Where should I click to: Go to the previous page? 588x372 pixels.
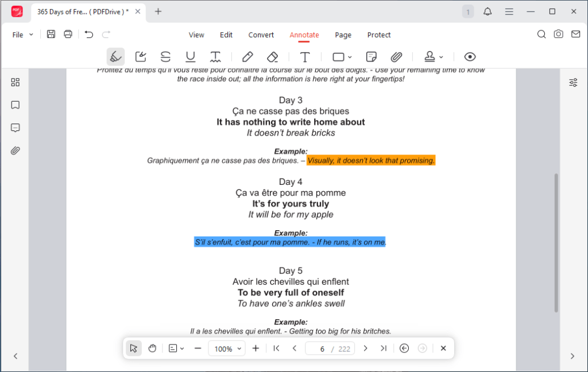pyautogui.click(x=295, y=348)
